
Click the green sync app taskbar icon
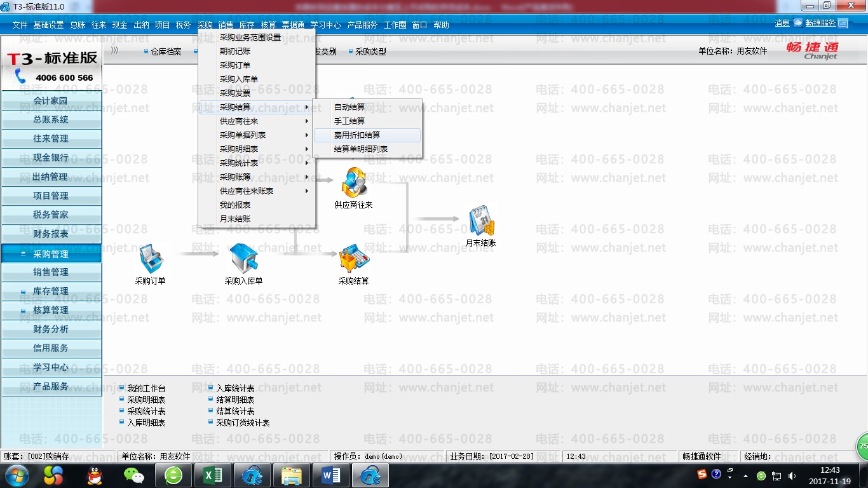click(x=173, y=475)
